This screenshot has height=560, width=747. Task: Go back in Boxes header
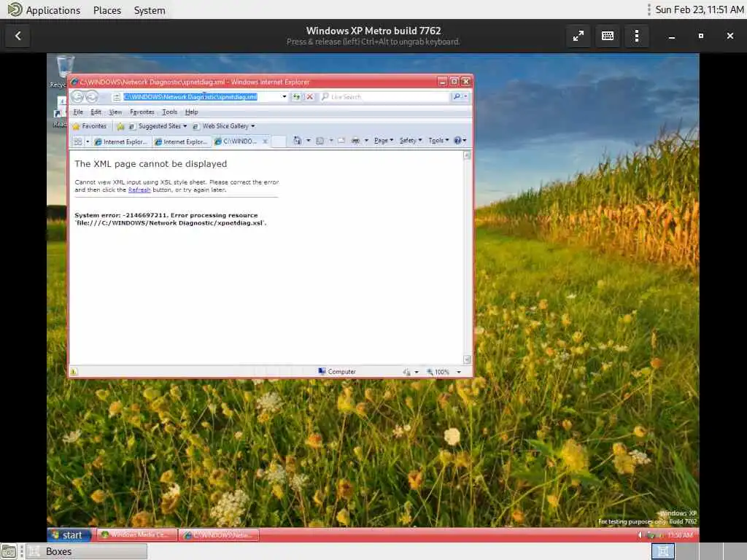[x=18, y=36]
